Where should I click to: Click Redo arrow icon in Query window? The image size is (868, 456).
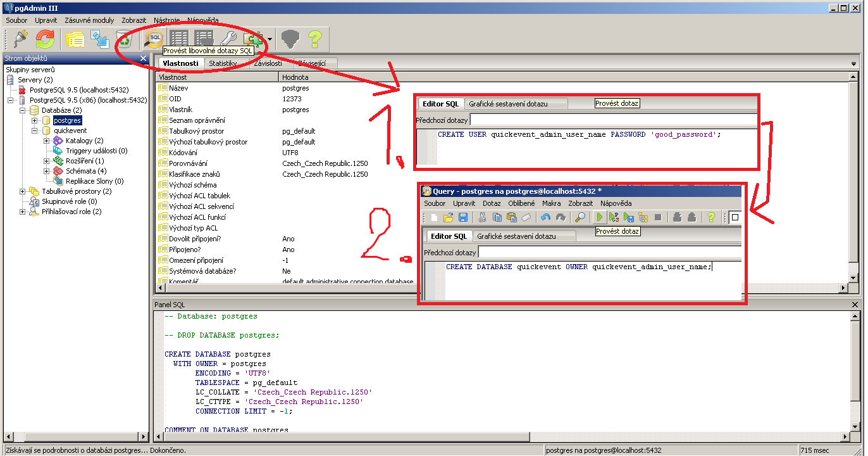pos(561,217)
